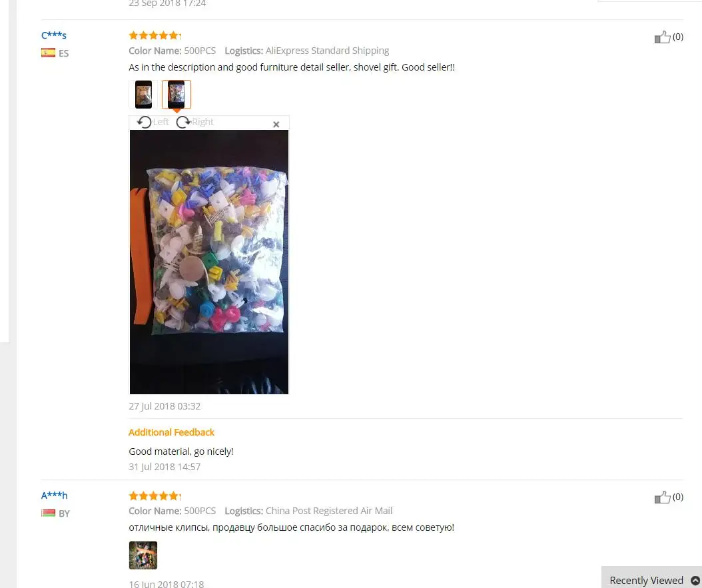Click the Additional Feedback heading
The width and height of the screenshot is (702, 588).
click(171, 432)
